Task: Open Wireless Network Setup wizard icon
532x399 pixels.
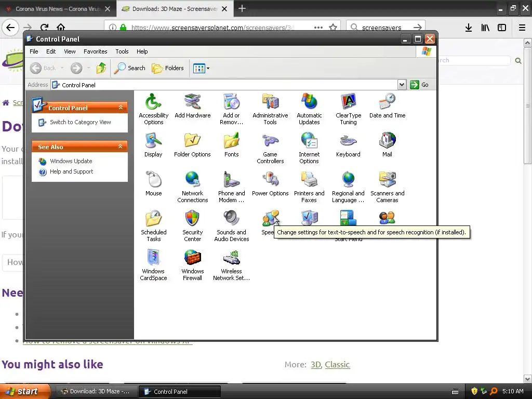Action: tap(231, 264)
